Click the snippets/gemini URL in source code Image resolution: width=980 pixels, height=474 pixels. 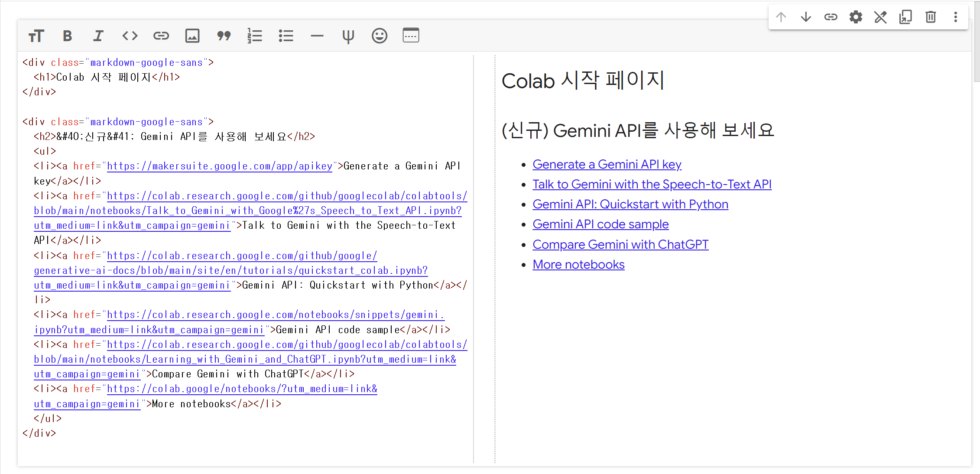click(x=276, y=315)
